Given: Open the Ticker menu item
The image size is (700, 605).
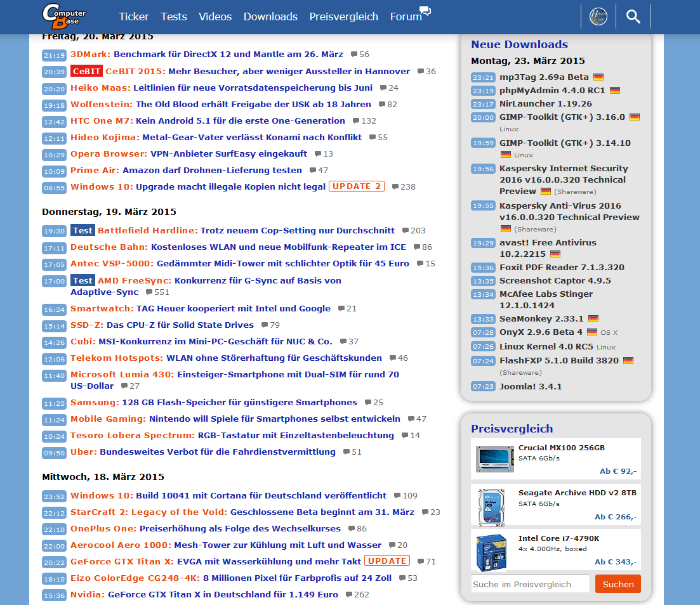Looking at the screenshot, I should point(133,16).
